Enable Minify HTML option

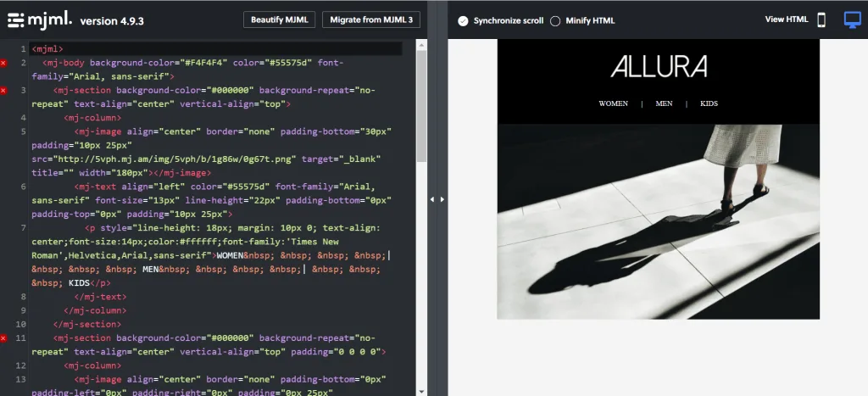coord(555,21)
